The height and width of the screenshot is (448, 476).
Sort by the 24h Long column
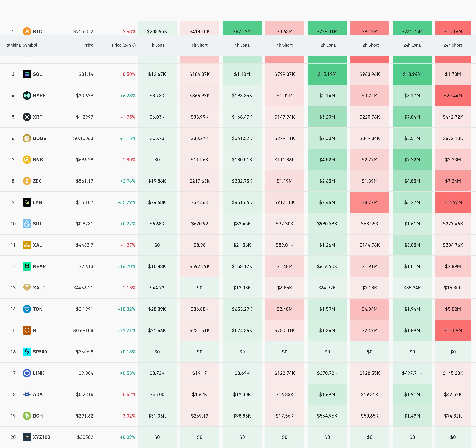(412, 45)
